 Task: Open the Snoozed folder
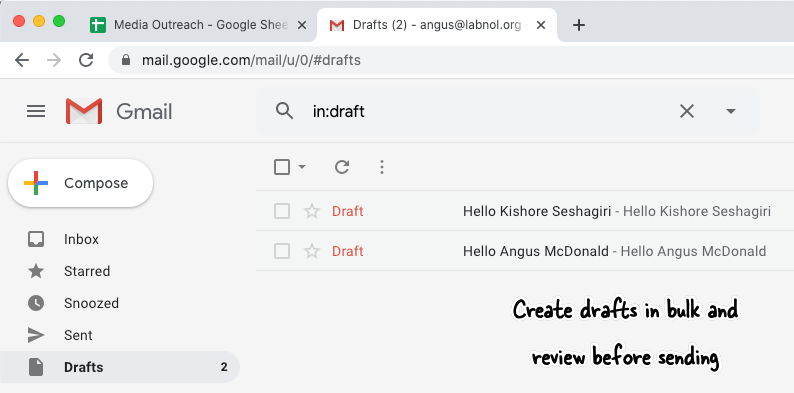coord(91,303)
